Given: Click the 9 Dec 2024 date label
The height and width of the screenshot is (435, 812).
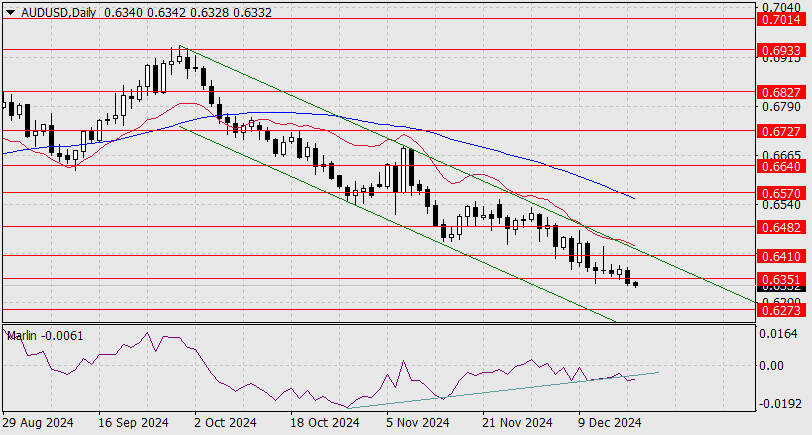Looking at the screenshot, I should pyautogui.click(x=609, y=423).
